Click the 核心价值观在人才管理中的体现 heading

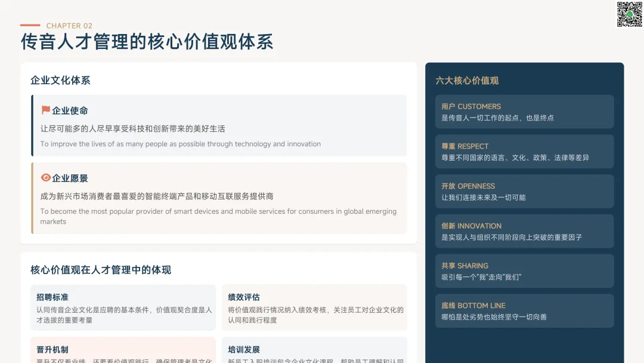coord(101,270)
